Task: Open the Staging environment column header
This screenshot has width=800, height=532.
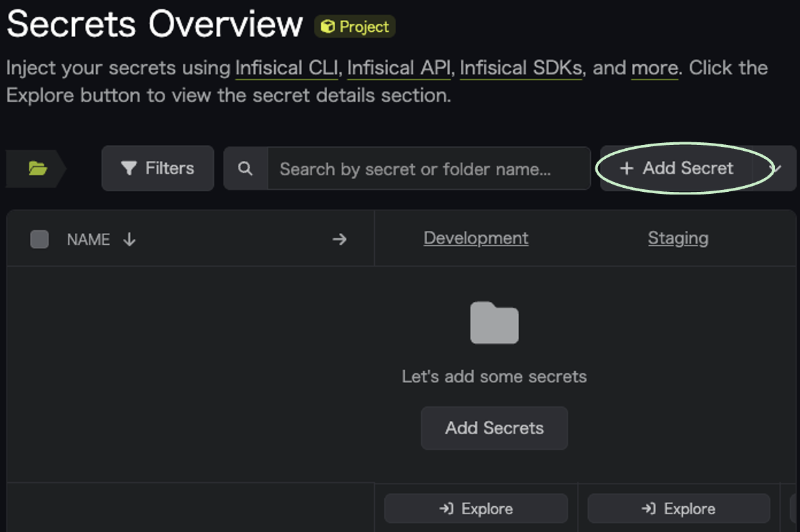Action: coord(678,238)
